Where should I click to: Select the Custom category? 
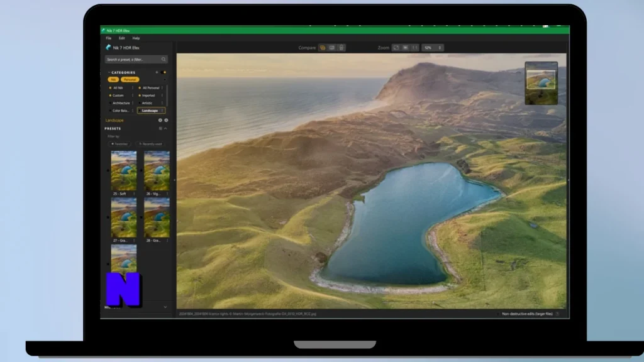pyautogui.click(x=118, y=96)
